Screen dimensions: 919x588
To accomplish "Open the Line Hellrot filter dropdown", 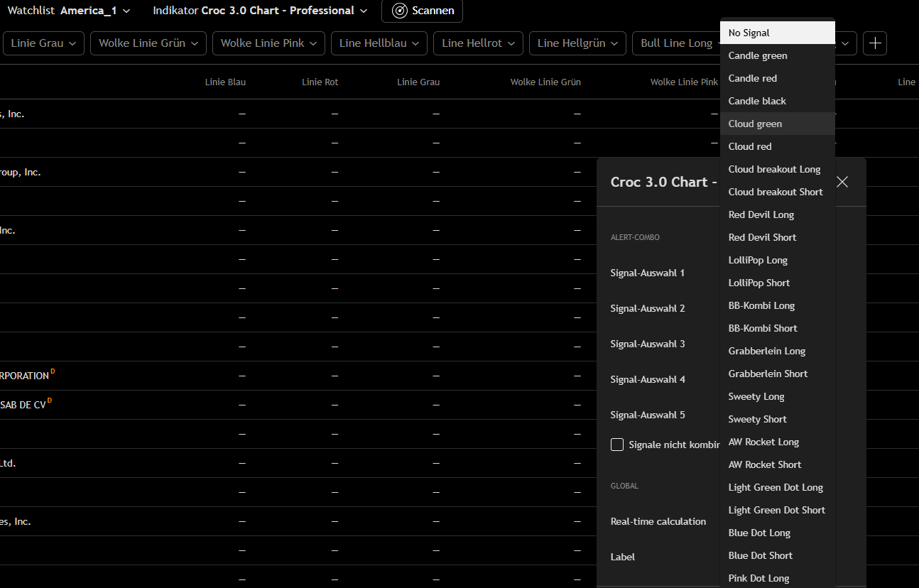I will (478, 43).
